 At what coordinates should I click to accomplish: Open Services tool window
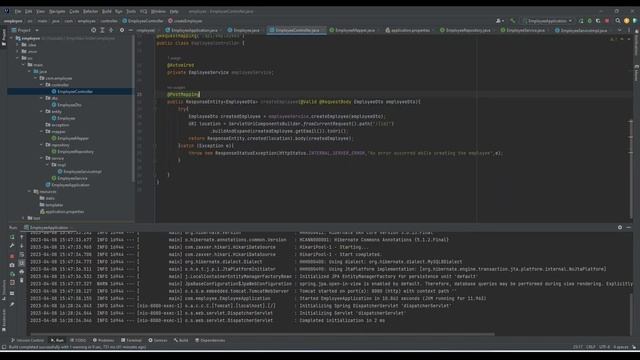pyautogui.click(x=158, y=340)
